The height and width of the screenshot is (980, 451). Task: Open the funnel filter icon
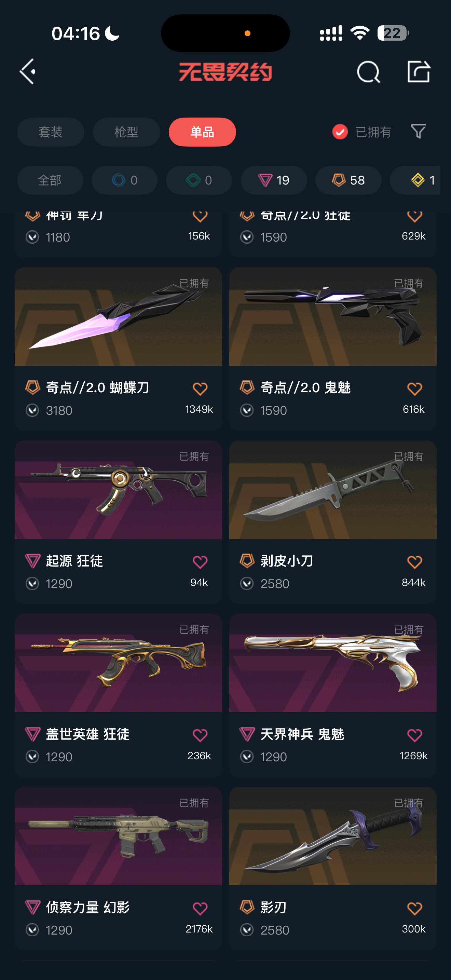click(x=418, y=132)
